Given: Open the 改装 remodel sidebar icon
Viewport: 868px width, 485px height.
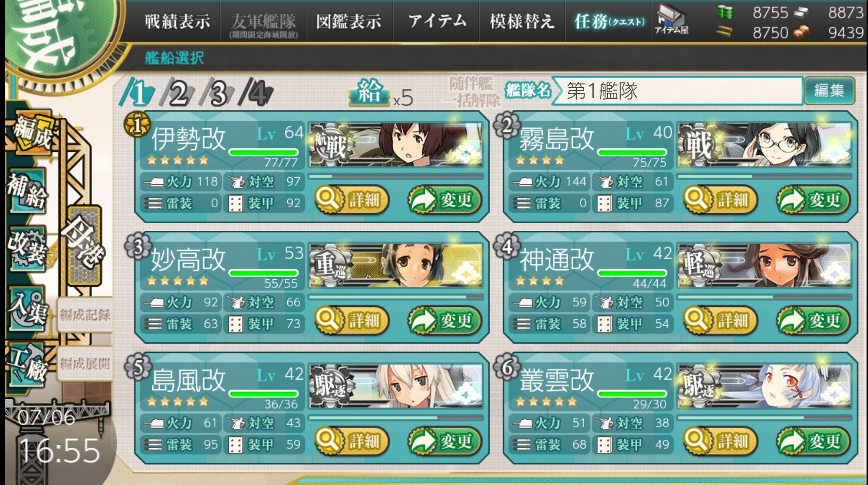Looking at the screenshot, I should click(x=28, y=248).
